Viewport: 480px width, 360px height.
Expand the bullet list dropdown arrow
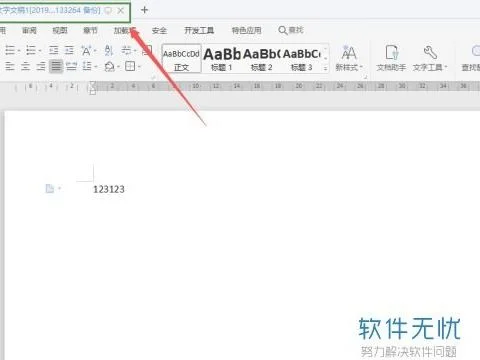pos(19,51)
